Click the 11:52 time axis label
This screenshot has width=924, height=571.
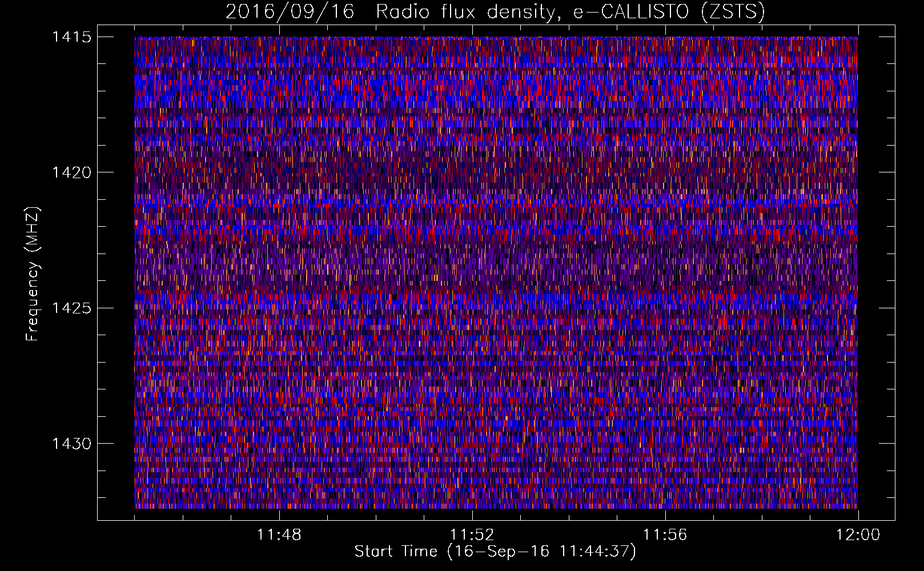click(472, 535)
